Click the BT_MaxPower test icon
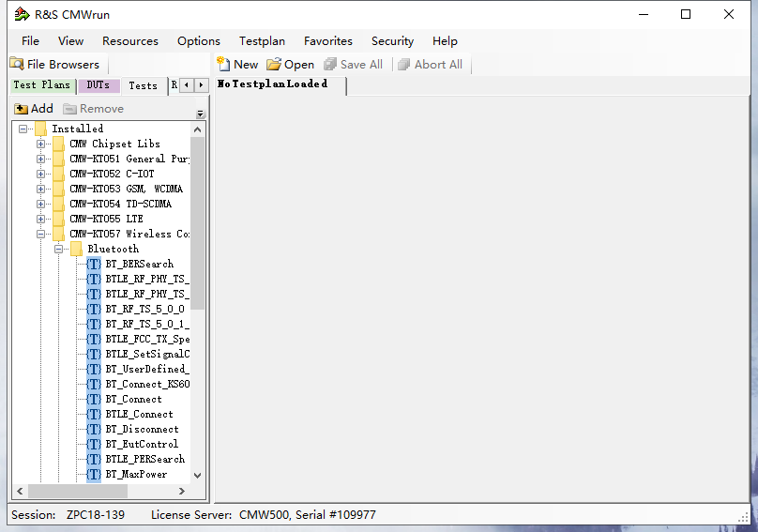 point(94,474)
